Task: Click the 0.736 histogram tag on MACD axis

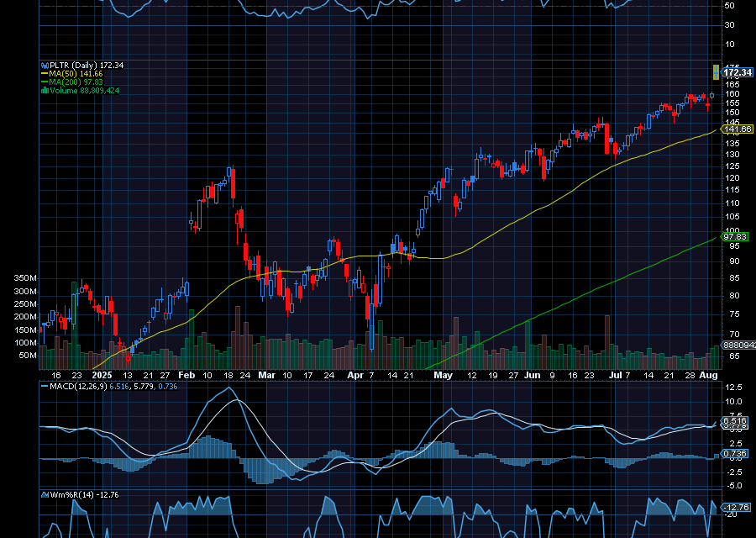Action: [735, 454]
